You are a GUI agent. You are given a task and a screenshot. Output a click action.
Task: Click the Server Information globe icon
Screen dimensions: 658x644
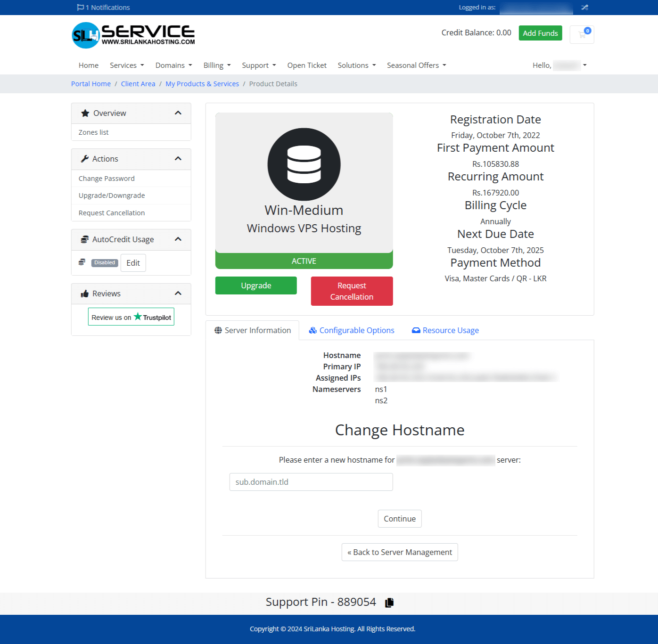[x=218, y=330]
